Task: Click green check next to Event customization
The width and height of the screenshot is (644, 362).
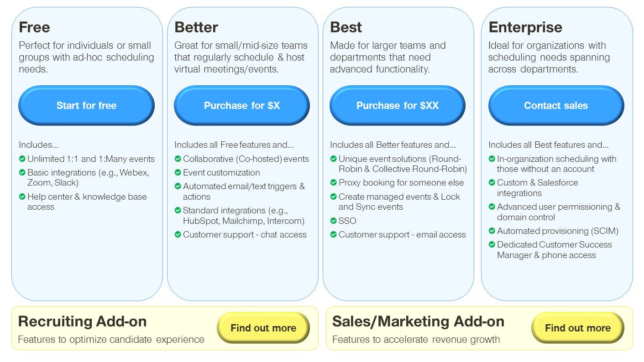Action: [x=178, y=173]
